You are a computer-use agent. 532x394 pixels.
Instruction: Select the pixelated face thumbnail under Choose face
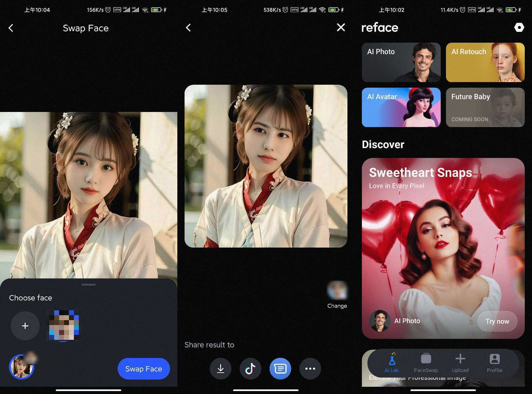point(64,325)
